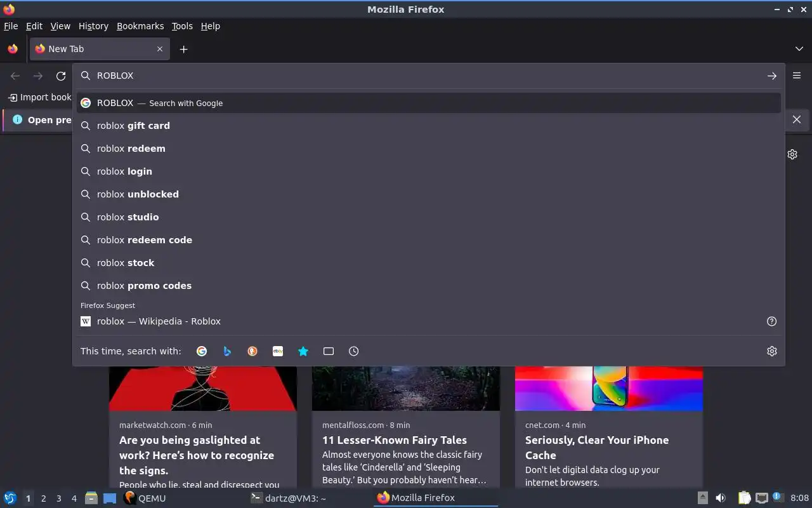Click the Google search engine icon
Image resolution: width=812 pixels, height=508 pixels.
(202, 351)
